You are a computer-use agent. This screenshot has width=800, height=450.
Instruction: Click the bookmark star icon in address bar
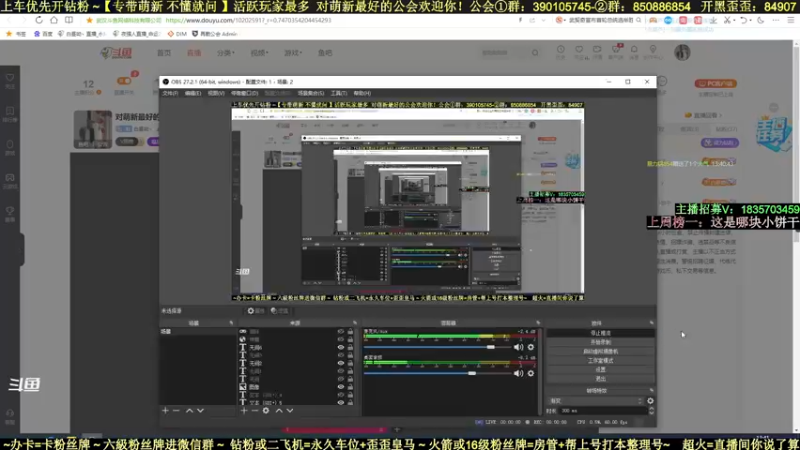tap(89, 20)
